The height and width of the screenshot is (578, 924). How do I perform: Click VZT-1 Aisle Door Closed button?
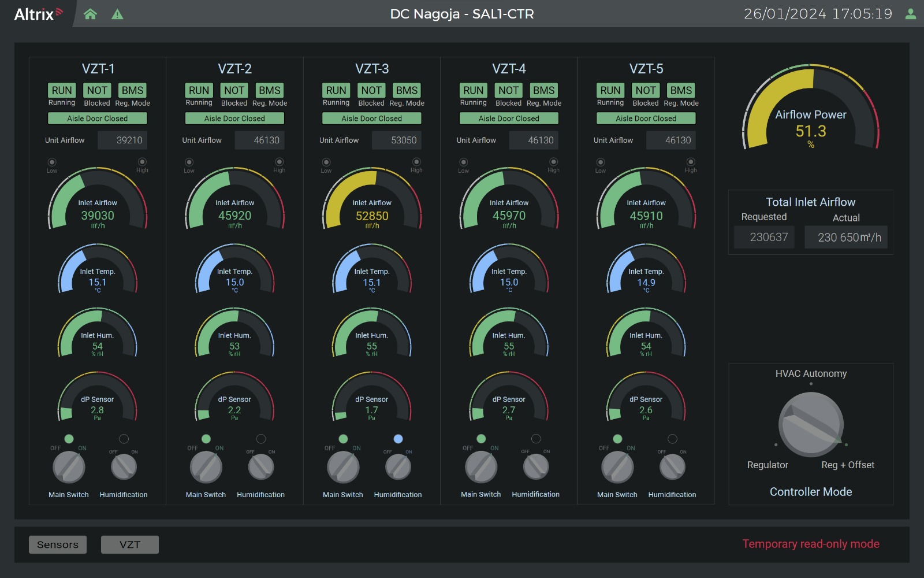97,118
